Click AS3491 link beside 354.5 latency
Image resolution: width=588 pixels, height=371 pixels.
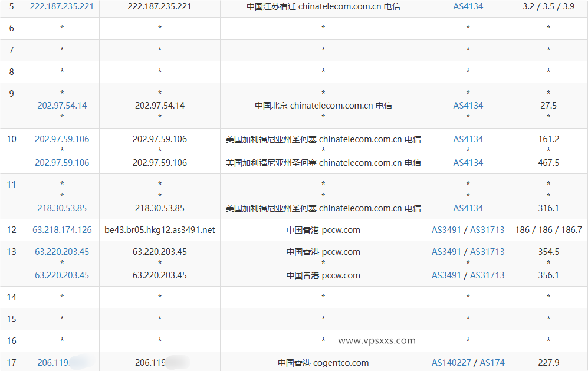pyautogui.click(x=446, y=252)
